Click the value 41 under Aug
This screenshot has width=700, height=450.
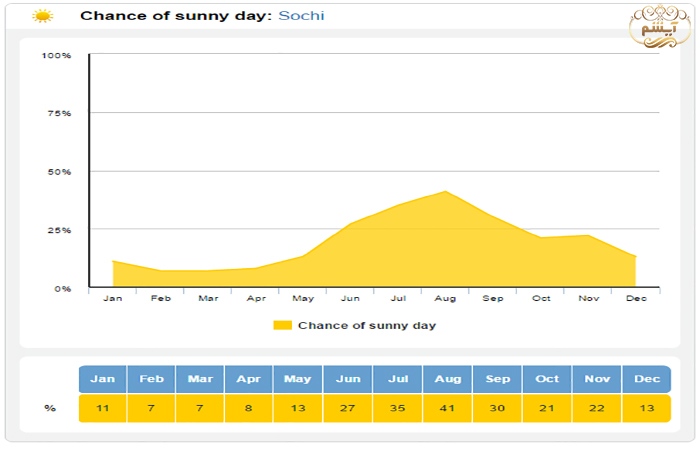(x=448, y=408)
